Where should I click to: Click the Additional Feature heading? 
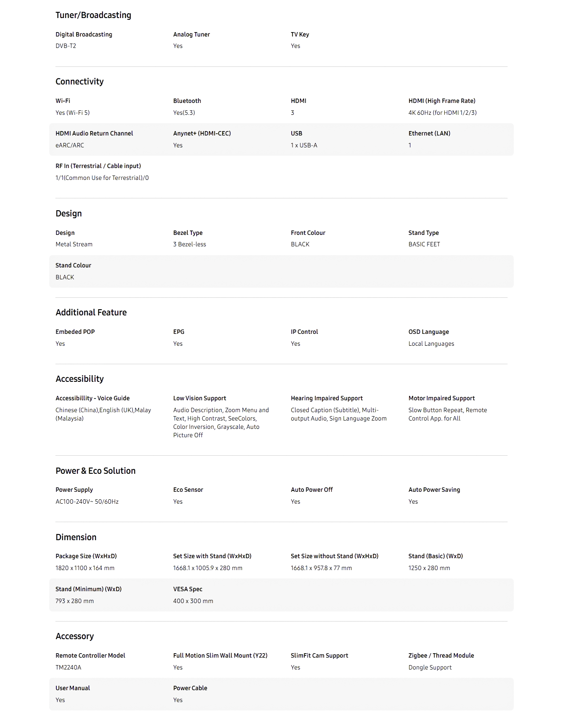point(91,313)
